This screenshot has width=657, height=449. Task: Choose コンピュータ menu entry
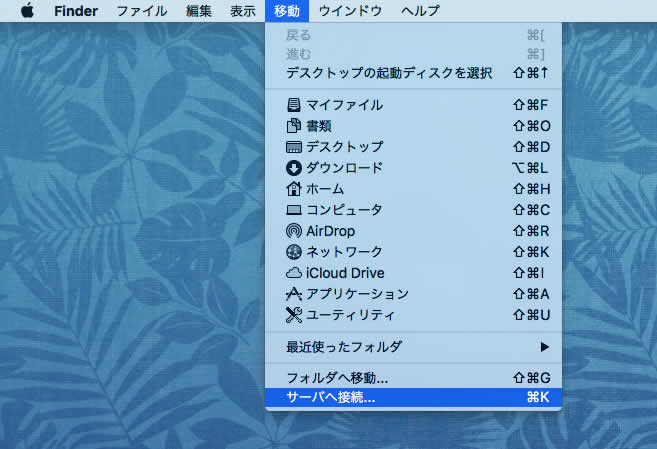(414, 210)
